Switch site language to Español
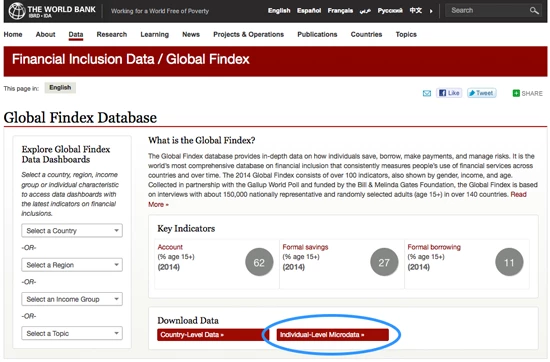This screenshot has height=362, width=550. point(309,11)
